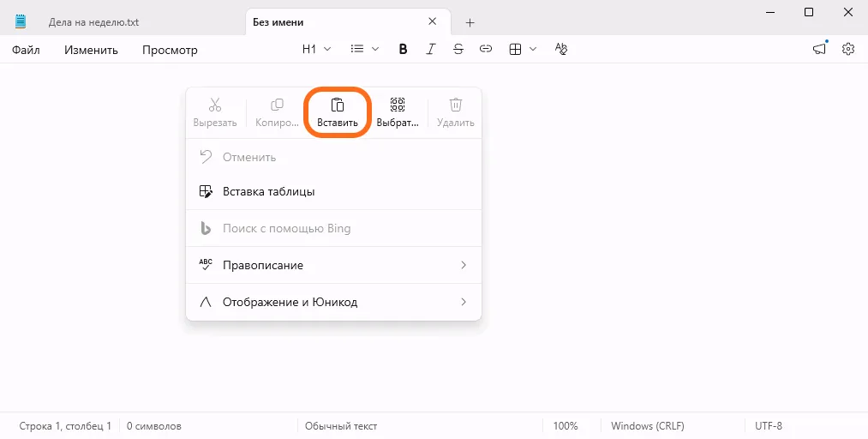
Task: Toggle bold formatting
Action: point(403,49)
